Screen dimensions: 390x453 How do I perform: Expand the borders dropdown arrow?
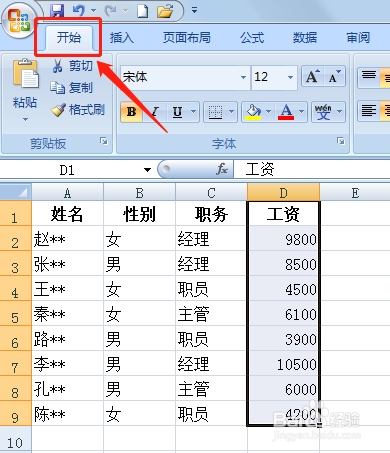232,112
